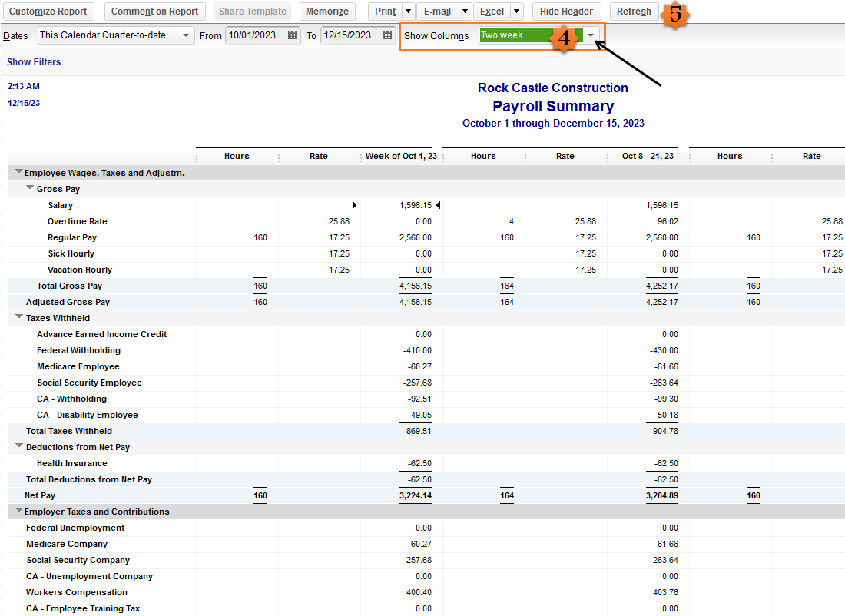
Task: Click the Hide Header button
Action: (x=566, y=12)
